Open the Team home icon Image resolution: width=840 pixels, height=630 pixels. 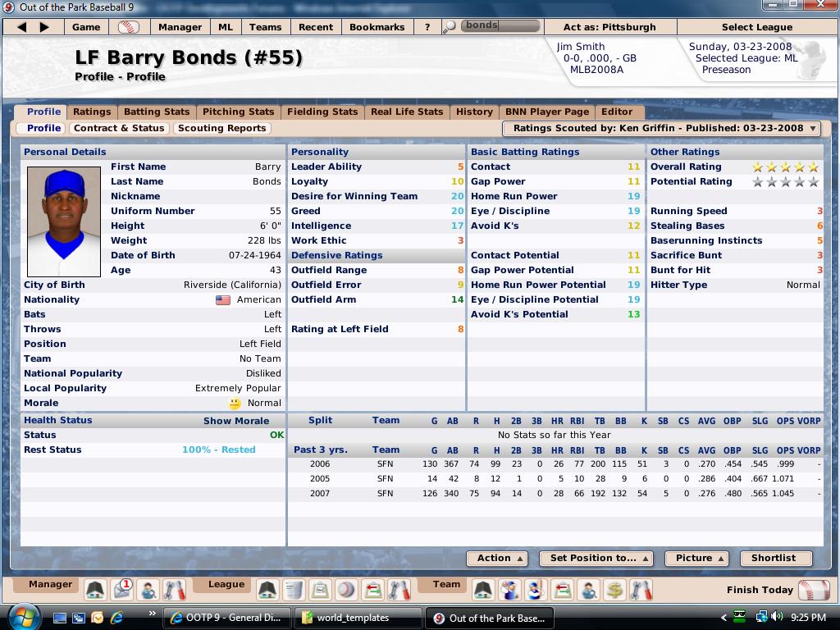(x=483, y=590)
